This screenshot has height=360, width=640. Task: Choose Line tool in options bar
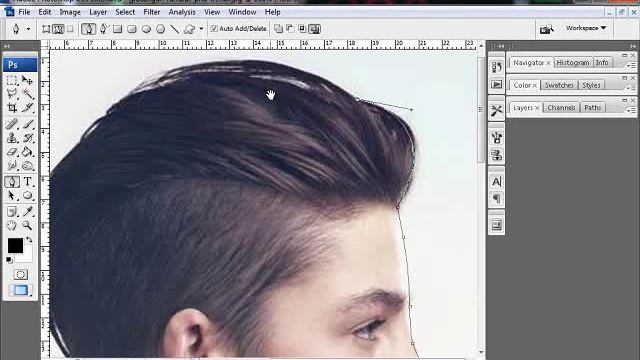[x=175, y=29]
